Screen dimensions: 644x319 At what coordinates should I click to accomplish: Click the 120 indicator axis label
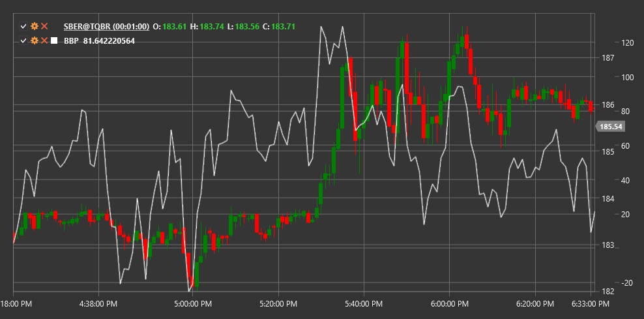626,42
